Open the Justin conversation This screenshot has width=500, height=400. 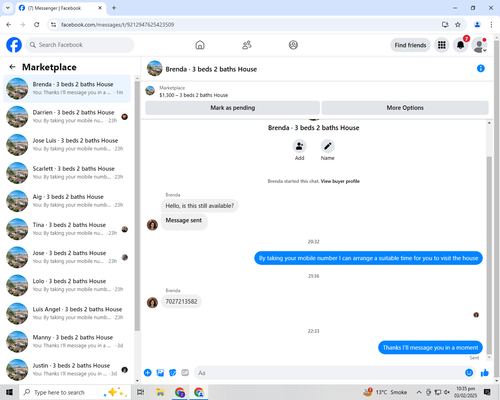pos(67,370)
